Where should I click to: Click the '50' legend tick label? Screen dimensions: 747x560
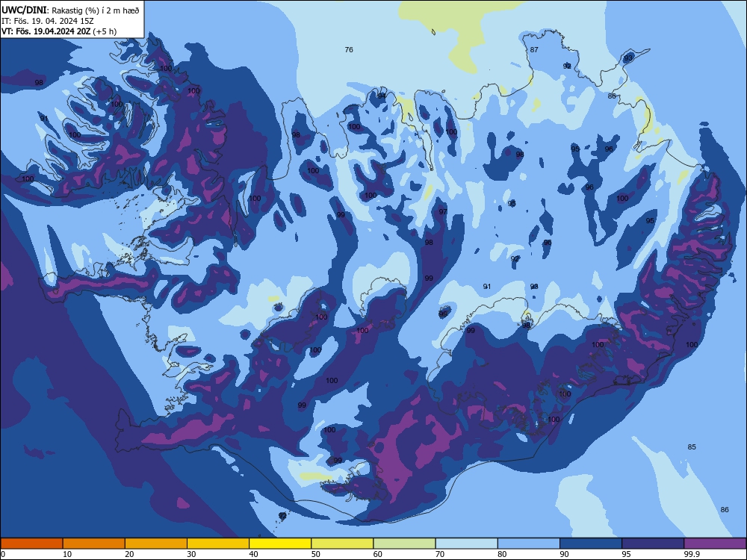pyautogui.click(x=315, y=554)
